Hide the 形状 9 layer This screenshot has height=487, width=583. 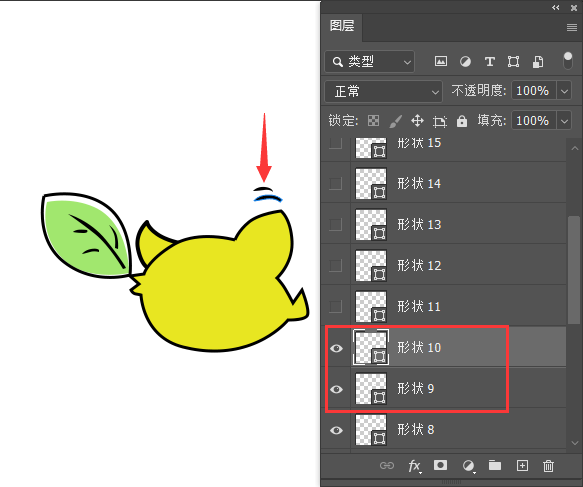click(336, 389)
